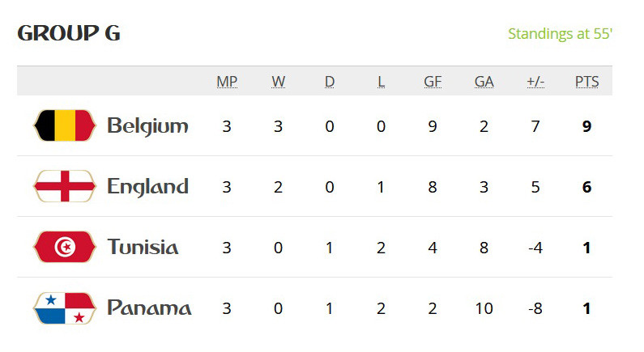Viewport: 644px width, 352px height.
Task: Click Panama's 10 goals against value
Action: coord(484,308)
